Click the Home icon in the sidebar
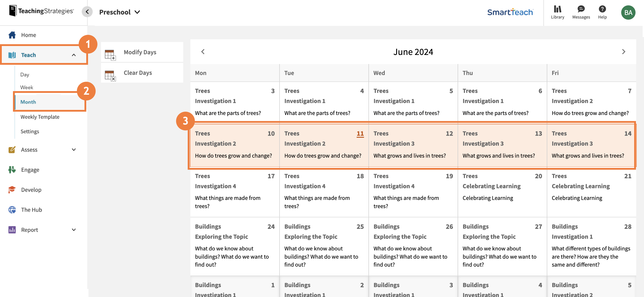The image size is (644, 297). click(x=12, y=35)
